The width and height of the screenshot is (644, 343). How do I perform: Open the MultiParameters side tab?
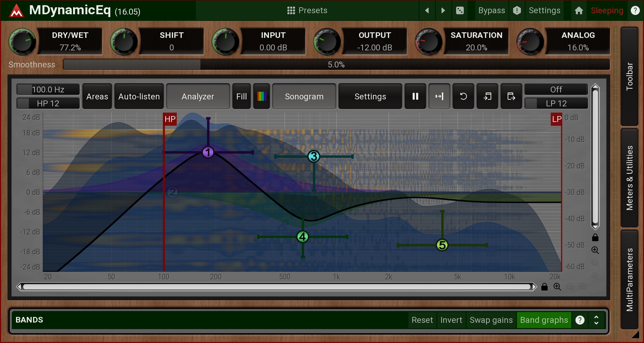(629, 279)
